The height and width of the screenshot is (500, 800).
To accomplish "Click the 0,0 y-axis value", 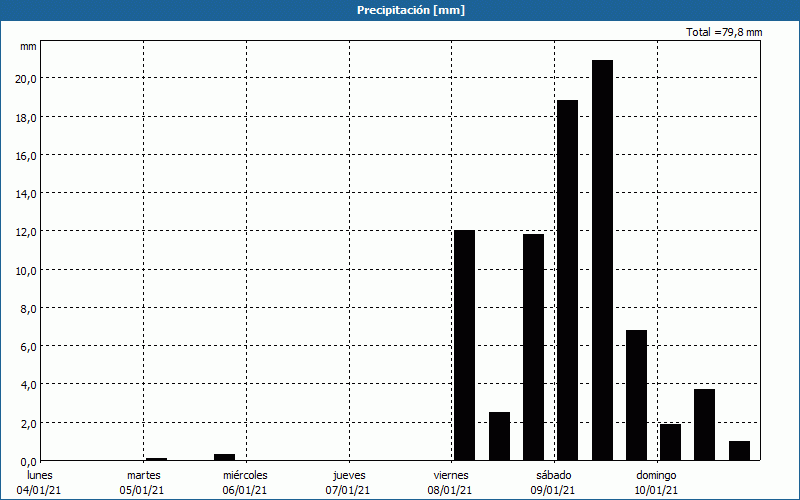I will click(x=29, y=462).
